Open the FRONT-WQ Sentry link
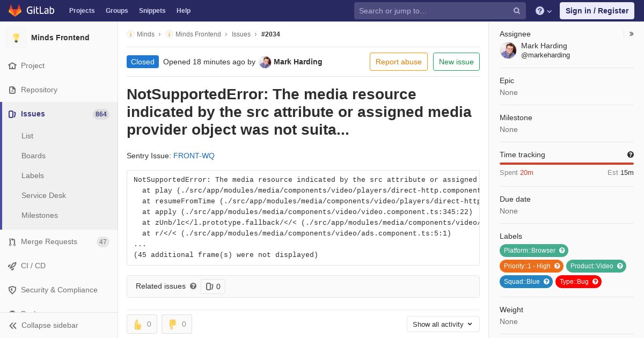 pos(194,156)
